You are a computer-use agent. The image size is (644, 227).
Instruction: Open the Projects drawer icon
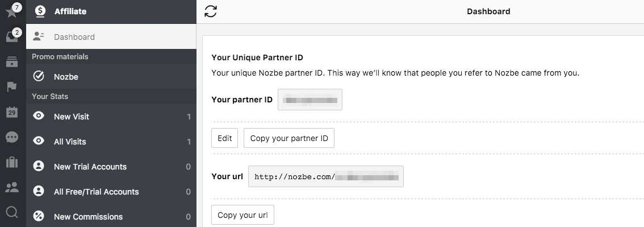[12, 62]
